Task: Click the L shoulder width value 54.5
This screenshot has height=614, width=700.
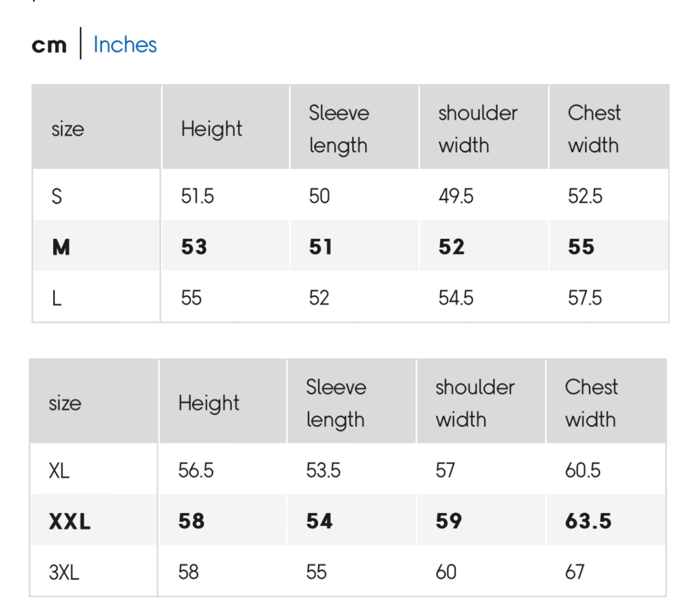Action: [x=456, y=298]
